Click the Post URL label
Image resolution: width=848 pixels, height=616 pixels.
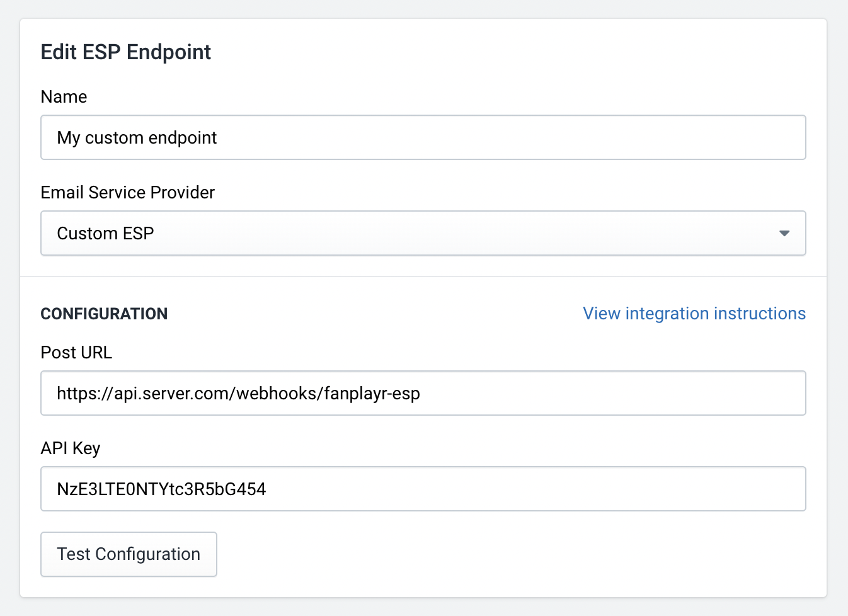(76, 352)
